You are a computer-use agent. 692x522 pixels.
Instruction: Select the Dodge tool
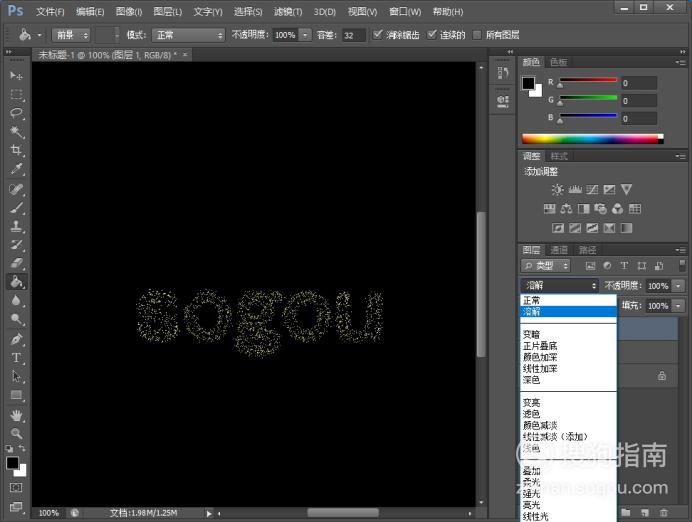[x=16, y=319]
